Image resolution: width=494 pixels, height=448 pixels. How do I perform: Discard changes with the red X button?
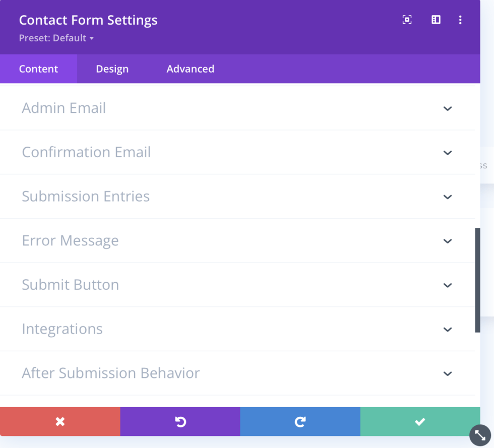point(60,422)
